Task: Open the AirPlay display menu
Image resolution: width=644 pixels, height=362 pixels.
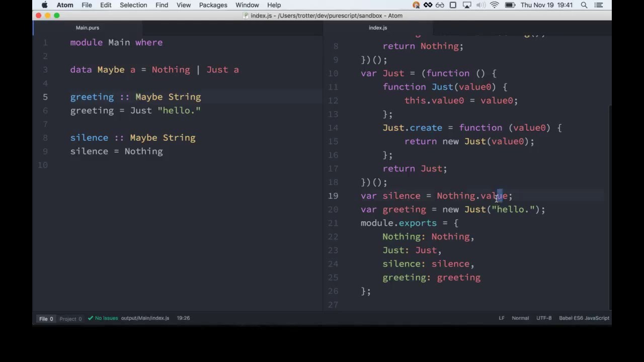Action: coord(466,5)
